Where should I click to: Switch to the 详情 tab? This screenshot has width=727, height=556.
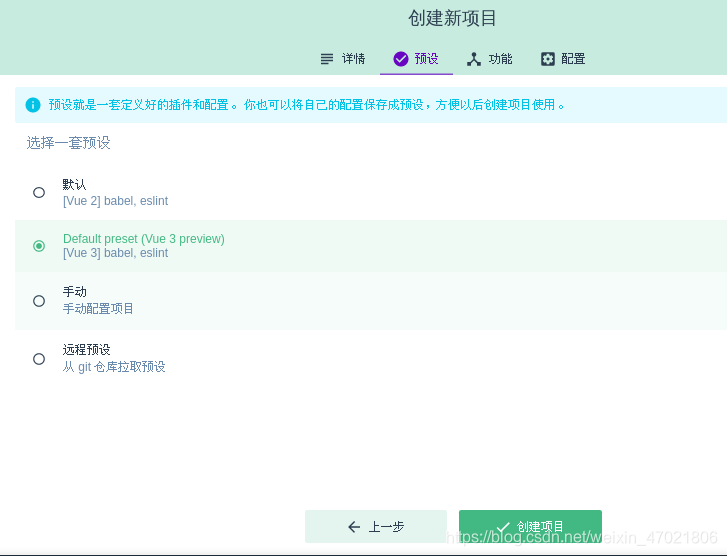[343, 59]
